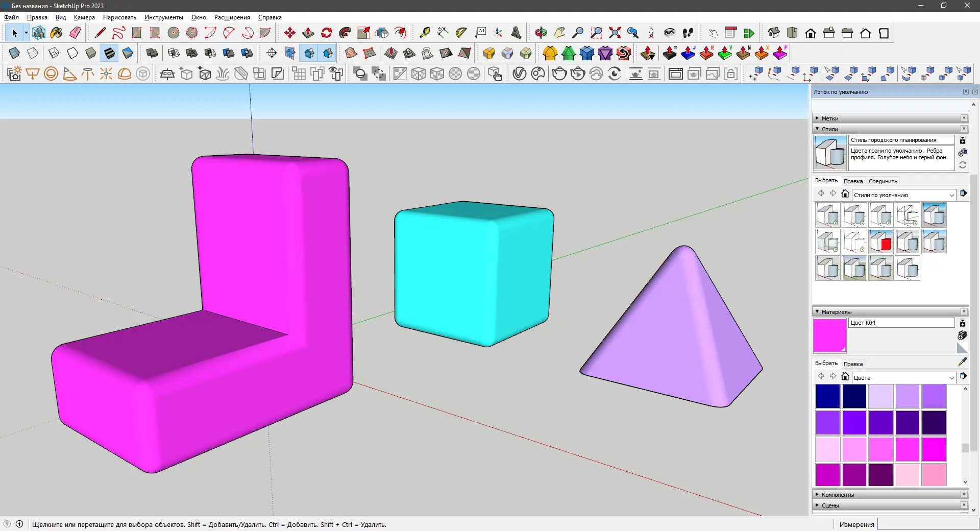This screenshot has width=980, height=531.
Task: Activate the Paint Bucket tool
Action: [x=57, y=33]
